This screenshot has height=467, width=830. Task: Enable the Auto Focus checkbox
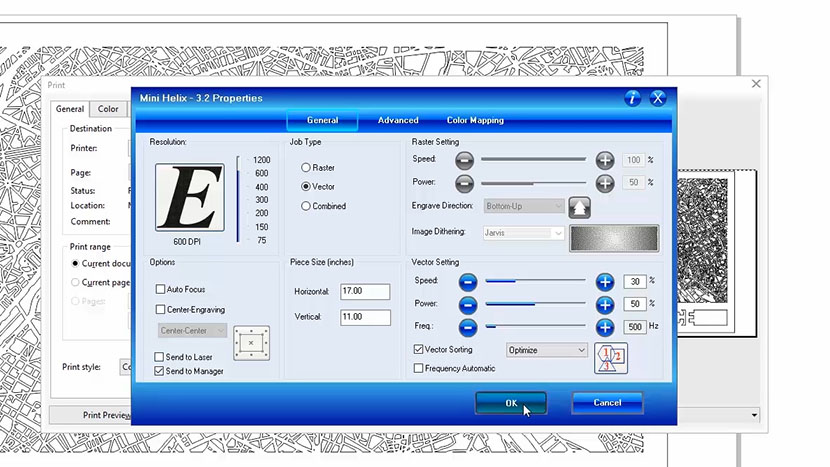tap(160, 289)
